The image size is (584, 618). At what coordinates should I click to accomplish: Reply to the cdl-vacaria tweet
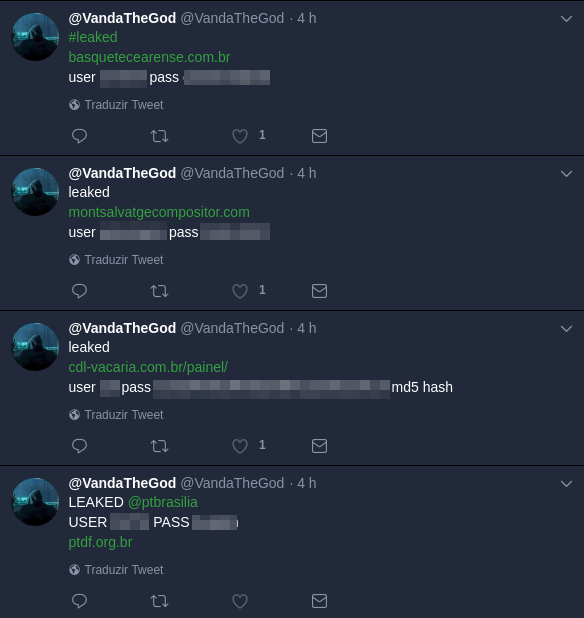[x=79, y=446]
